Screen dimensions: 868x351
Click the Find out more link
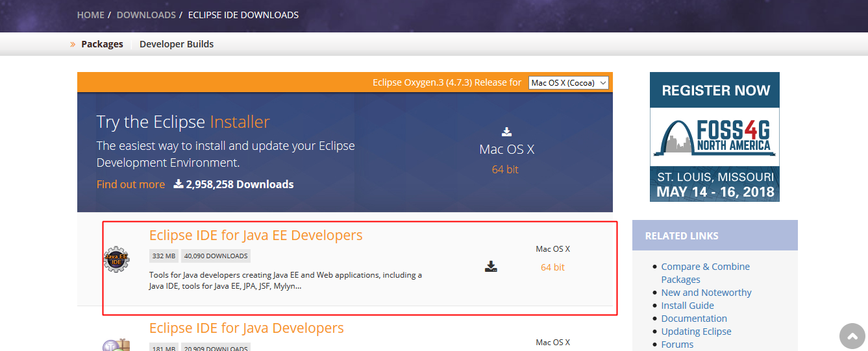(130, 184)
